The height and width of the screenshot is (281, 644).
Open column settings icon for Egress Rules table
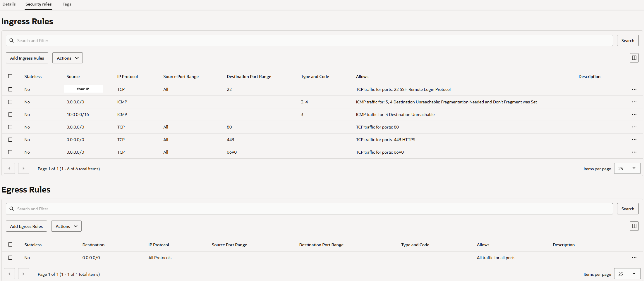[x=634, y=226]
